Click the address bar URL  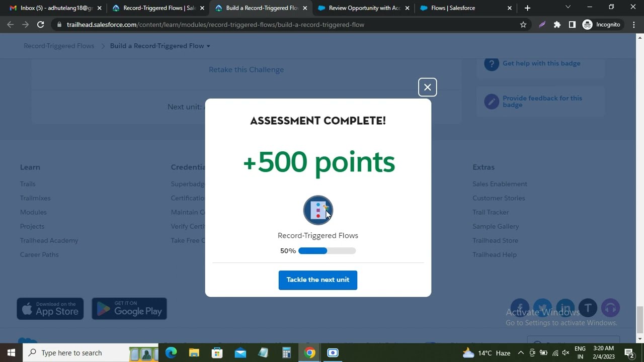coord(215,25)
